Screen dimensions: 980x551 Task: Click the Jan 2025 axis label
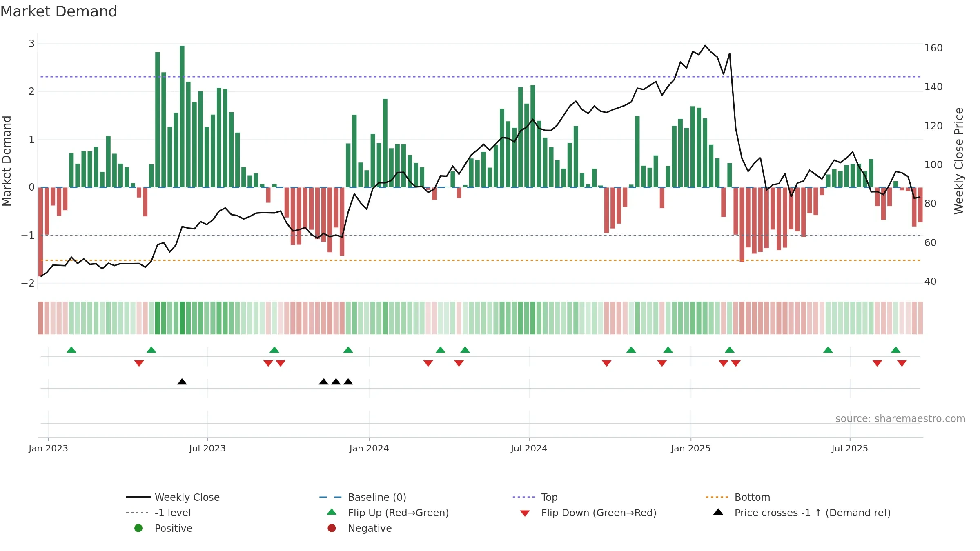pos(691,448)
